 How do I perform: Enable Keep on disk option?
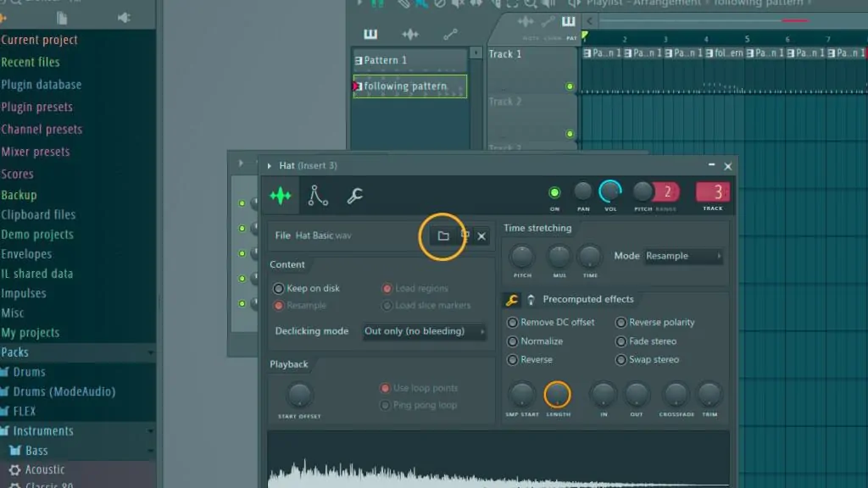(x=307, y=288)
